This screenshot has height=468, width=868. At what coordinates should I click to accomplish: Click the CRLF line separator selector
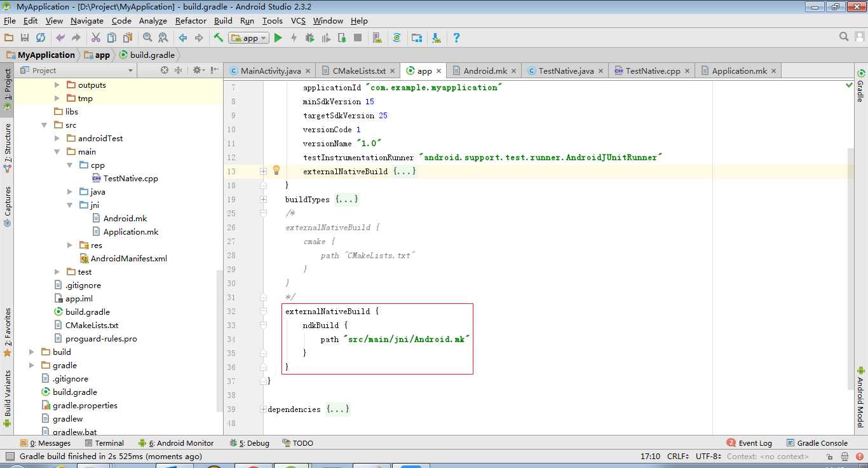[678, 456]
